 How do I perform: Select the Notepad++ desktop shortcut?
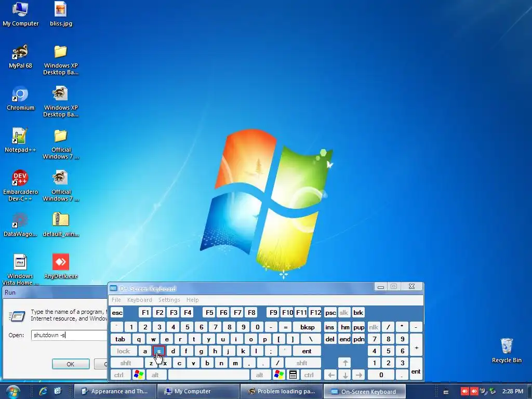pos(20,140)
